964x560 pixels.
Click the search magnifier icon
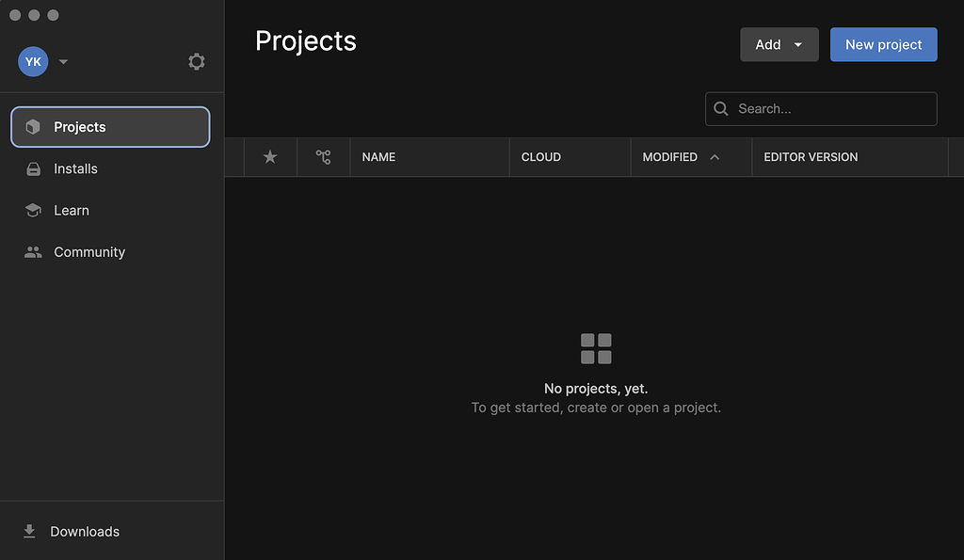point(721,109)
